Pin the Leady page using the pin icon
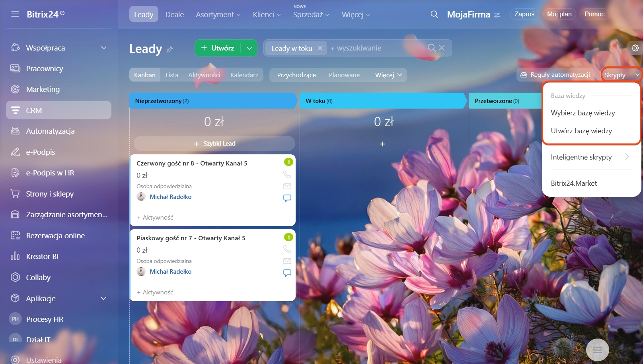This screenshot has height=364, width=643. 170,49
